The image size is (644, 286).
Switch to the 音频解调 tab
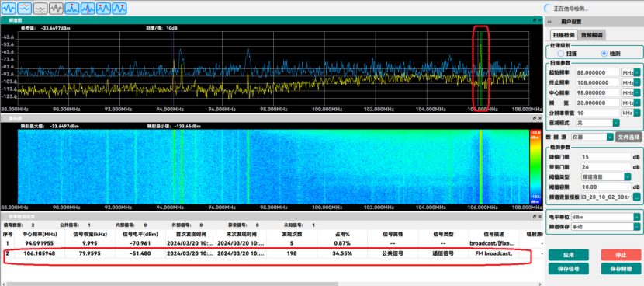(x=592, y=35)
